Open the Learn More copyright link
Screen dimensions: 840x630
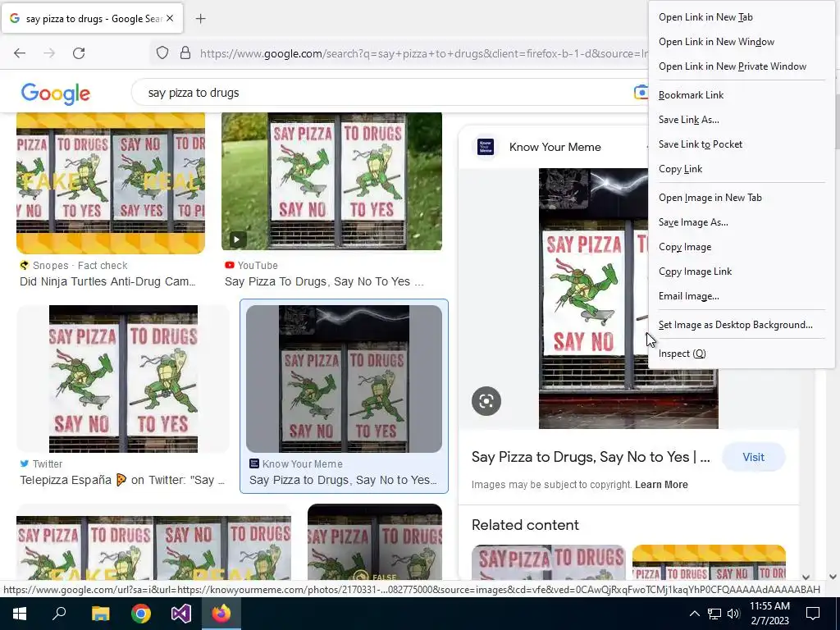[661, 484]
